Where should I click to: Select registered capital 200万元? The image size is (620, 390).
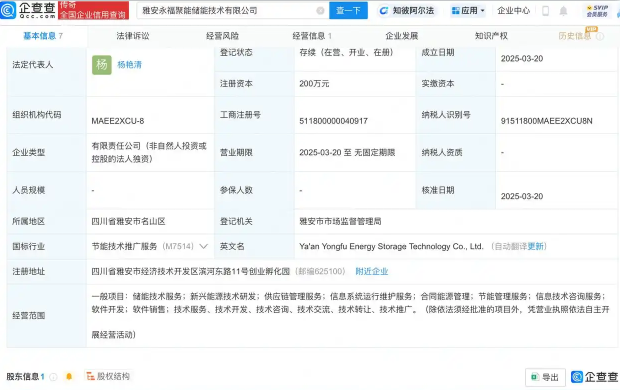coord(314,84)
